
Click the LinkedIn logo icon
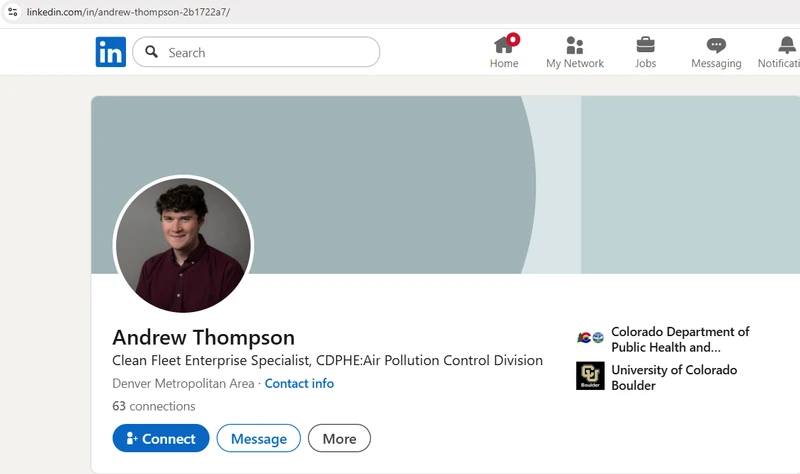(x=111, y=52)
